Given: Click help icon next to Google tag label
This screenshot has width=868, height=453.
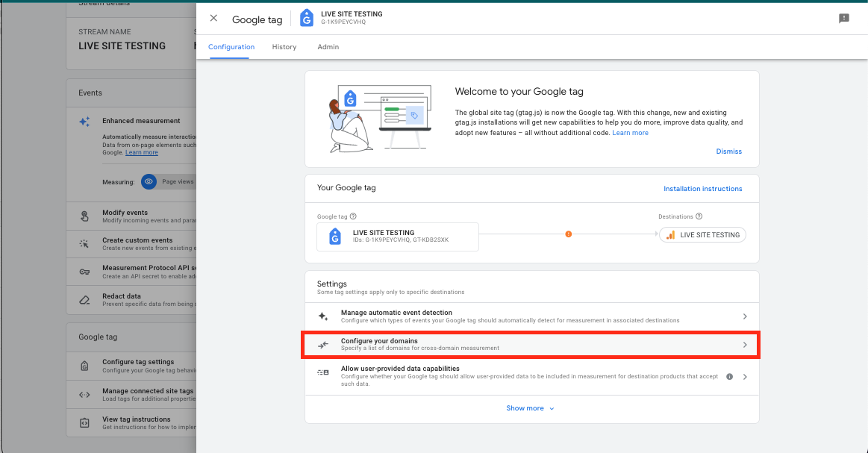Looking at the screenshot, I should 353,216.
